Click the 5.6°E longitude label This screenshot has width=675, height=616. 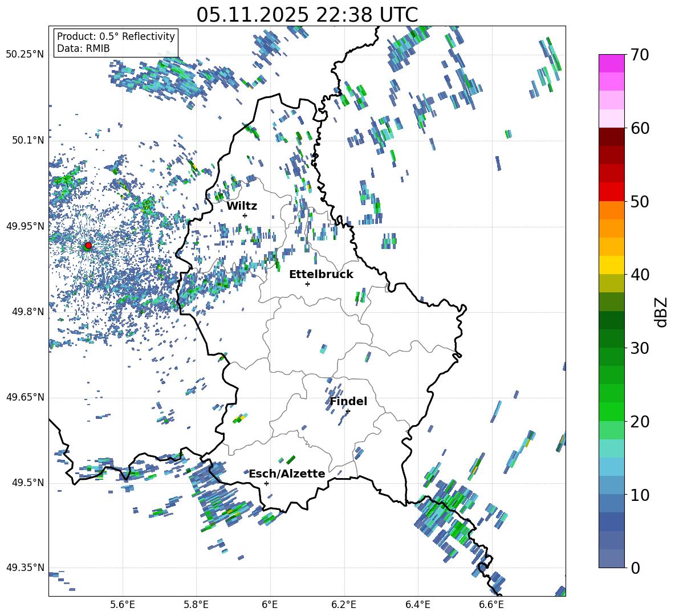coord(123,605)
